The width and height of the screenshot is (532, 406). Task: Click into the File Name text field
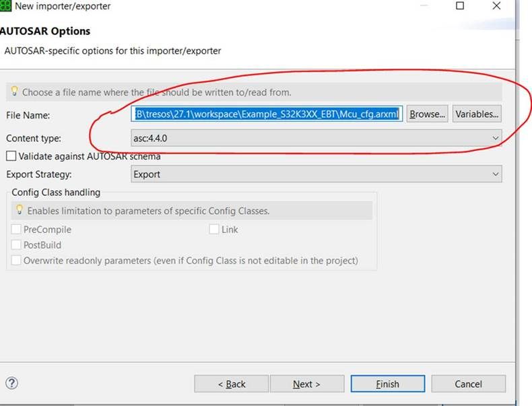click(x=267, y=114)
